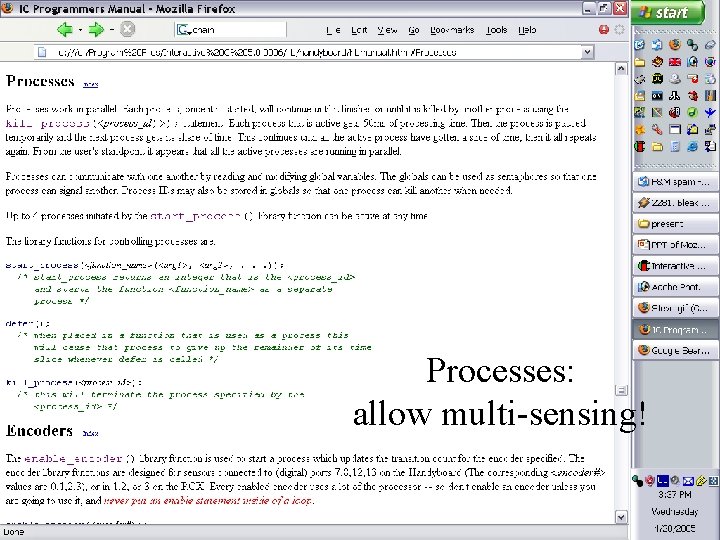720x540 pixels.
Task: Switch to the H&M spam taskbar window
Action: coord(675,182)
